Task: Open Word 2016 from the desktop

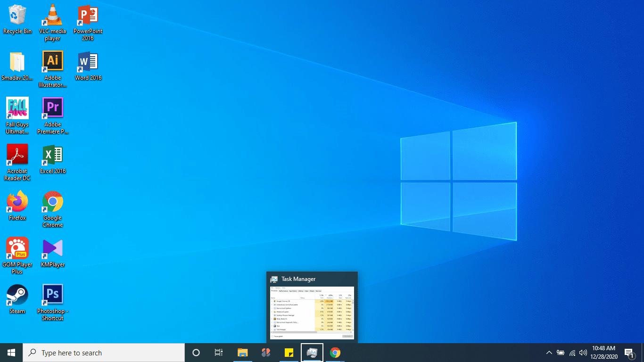Action: tap(87, 60)
